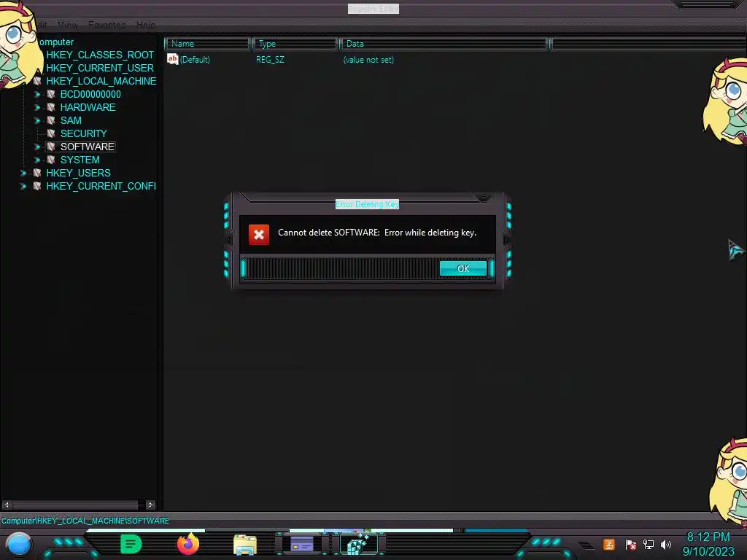
Task: Sort by the Type column header
Action: point(295,44)
